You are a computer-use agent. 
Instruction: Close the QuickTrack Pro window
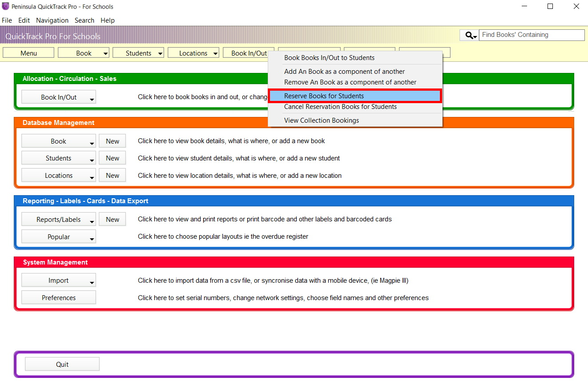576,7
